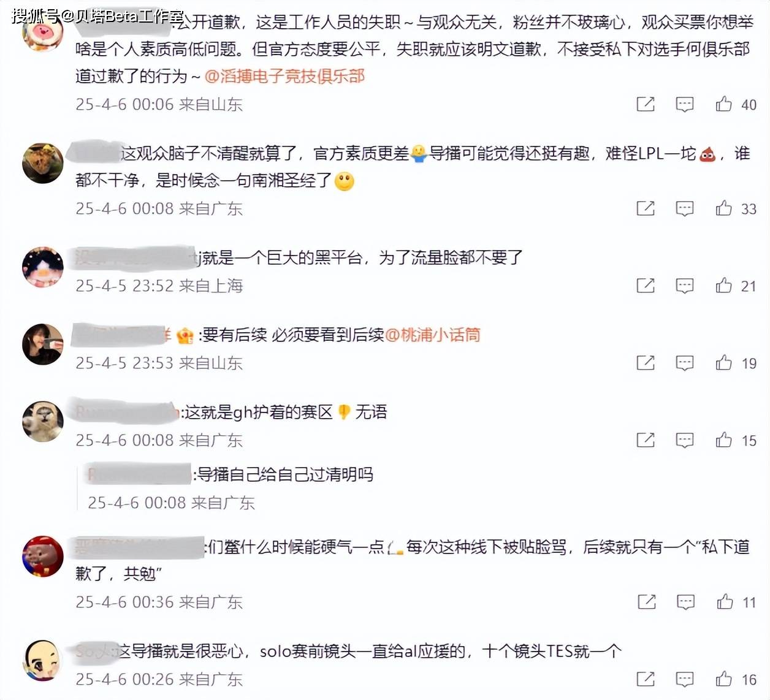Share the comment with 11 likes
The height and width of the screenshot is (700, 770).
click(x=647, y=601)
